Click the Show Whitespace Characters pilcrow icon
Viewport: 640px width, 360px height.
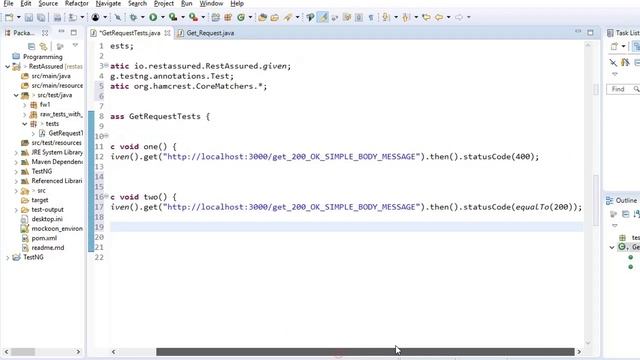[x=371, y=17]
